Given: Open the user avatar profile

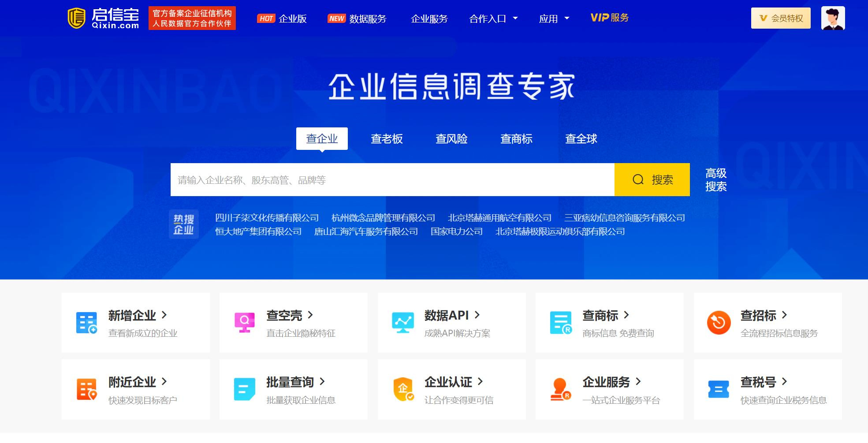Looking at the screenshot, I should [833, 18].
